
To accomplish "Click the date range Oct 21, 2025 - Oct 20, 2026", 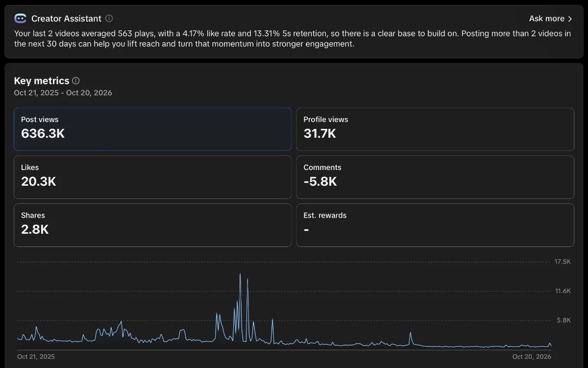I will click(x=63, y=93).
